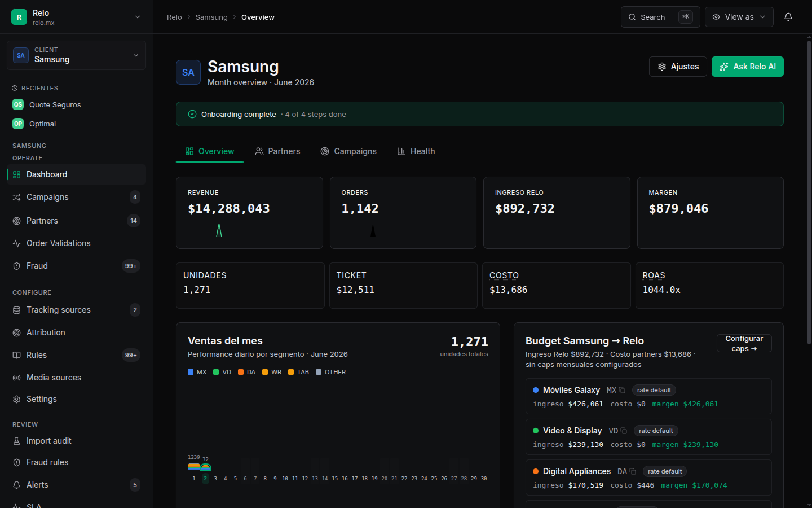Click Ask Relo AI button
Viewport: 812px width, 508px height.
748,67
